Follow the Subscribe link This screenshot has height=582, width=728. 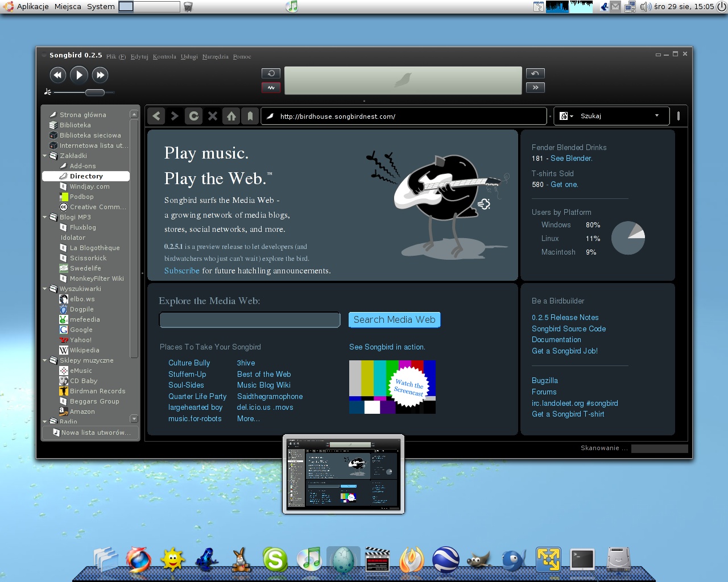point(182,271)
